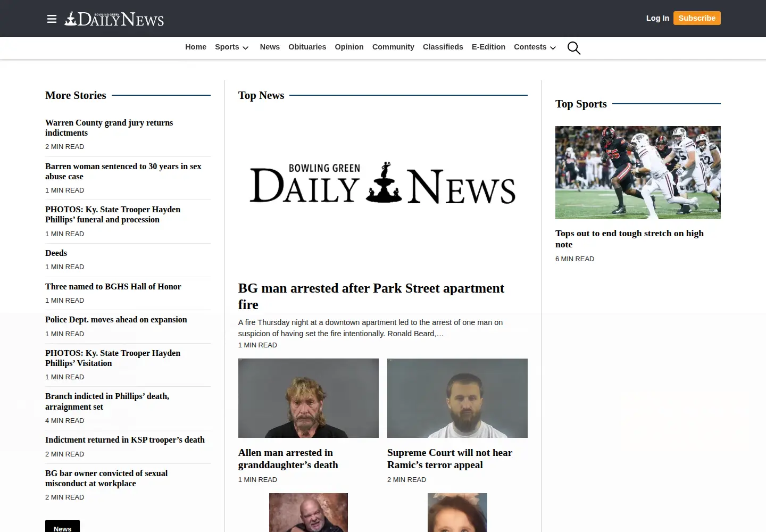The height and width of the screenshot is (532, 766).
Task: Click the More Stories heading
Action: point(76,95)
